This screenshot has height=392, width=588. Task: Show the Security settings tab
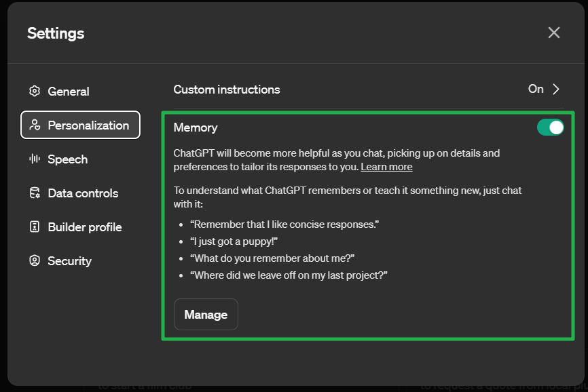(80, 260)
